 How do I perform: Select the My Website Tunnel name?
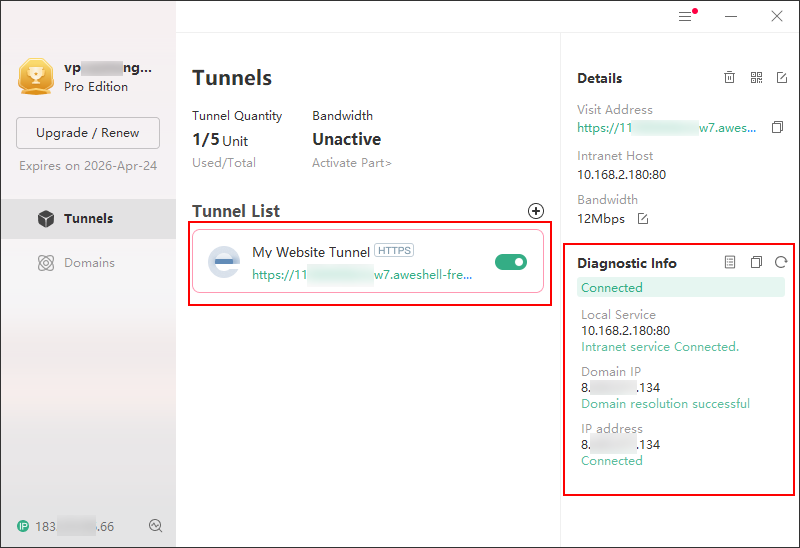[x=311, y=252]
